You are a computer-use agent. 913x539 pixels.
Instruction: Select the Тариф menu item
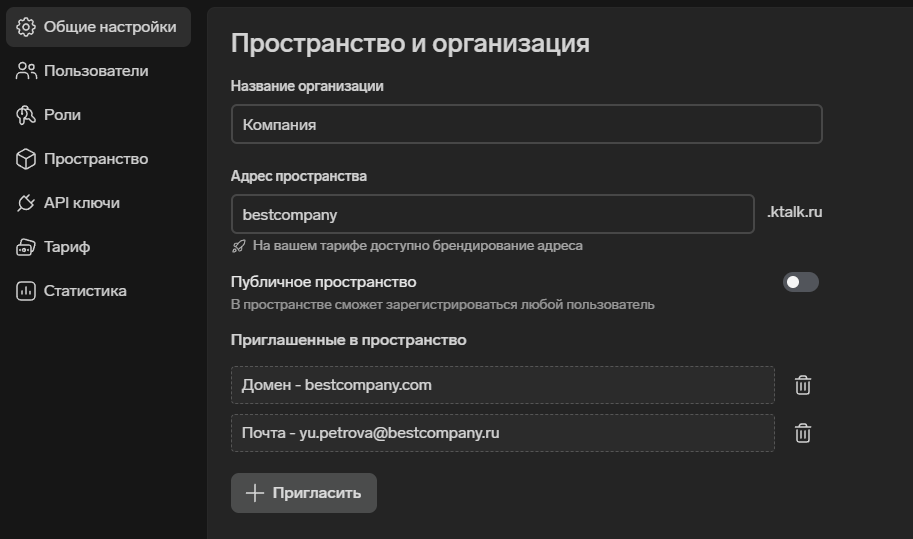(67, 247)
